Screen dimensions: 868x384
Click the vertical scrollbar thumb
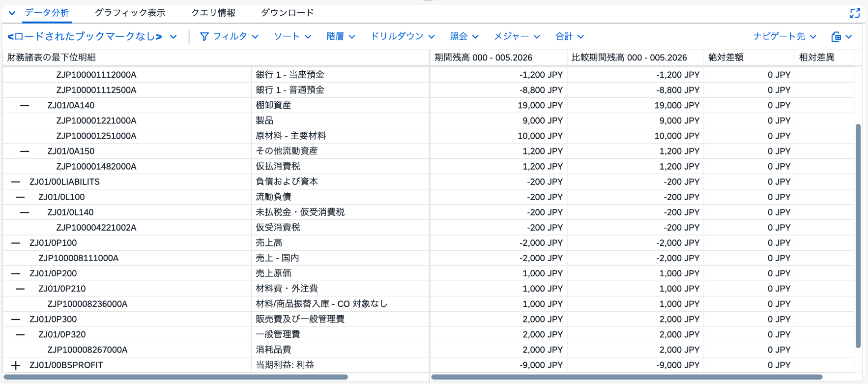coord(858,236)
